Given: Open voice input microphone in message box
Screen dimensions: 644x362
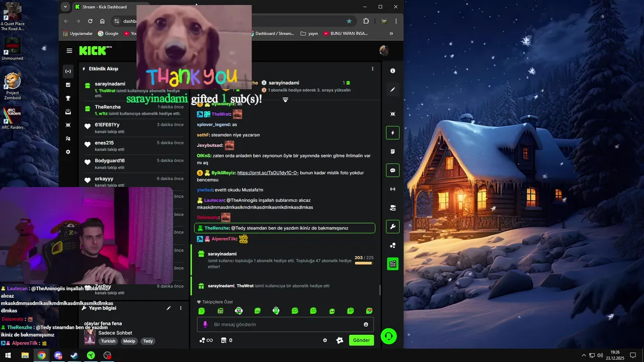Looking at the screenshot, I should (205, 324).
